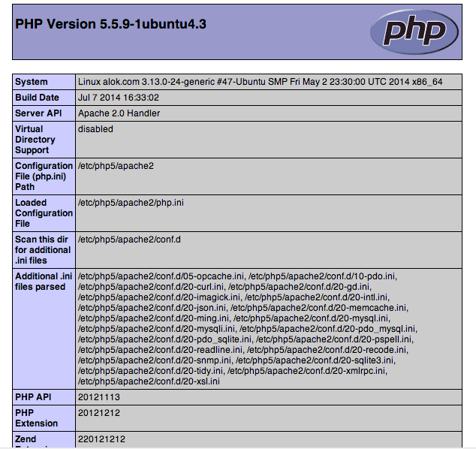Image resolution: width=476 pixels, height=449 pixels.
Task: Click the Virtual Directory Support label
Action: tap(35, 140)
